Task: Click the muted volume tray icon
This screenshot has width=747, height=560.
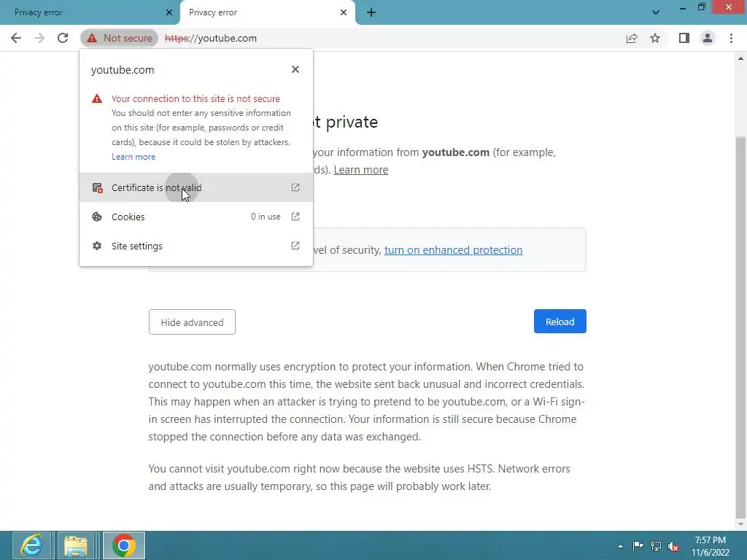Action: 673,546
